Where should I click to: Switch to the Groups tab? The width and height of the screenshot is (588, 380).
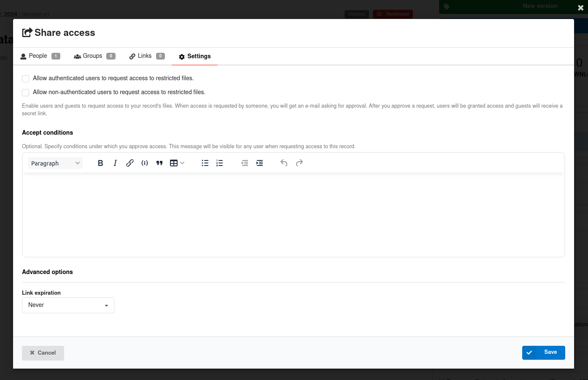94,56
